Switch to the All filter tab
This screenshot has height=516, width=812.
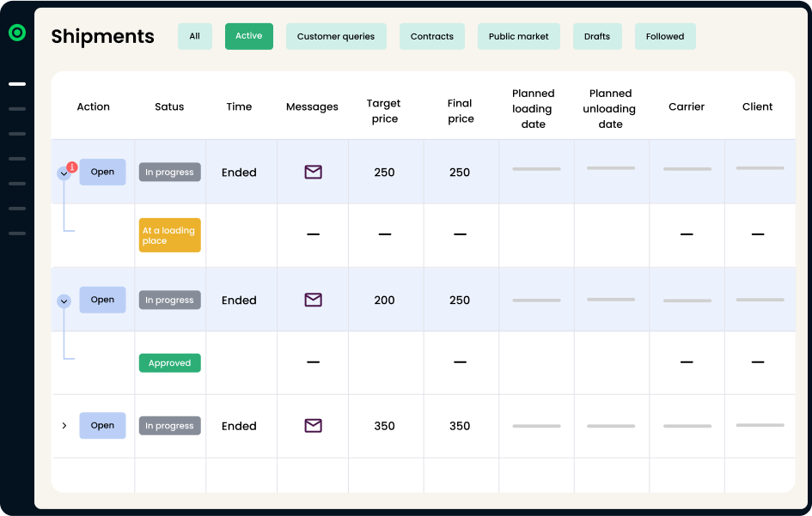[195, 36]
